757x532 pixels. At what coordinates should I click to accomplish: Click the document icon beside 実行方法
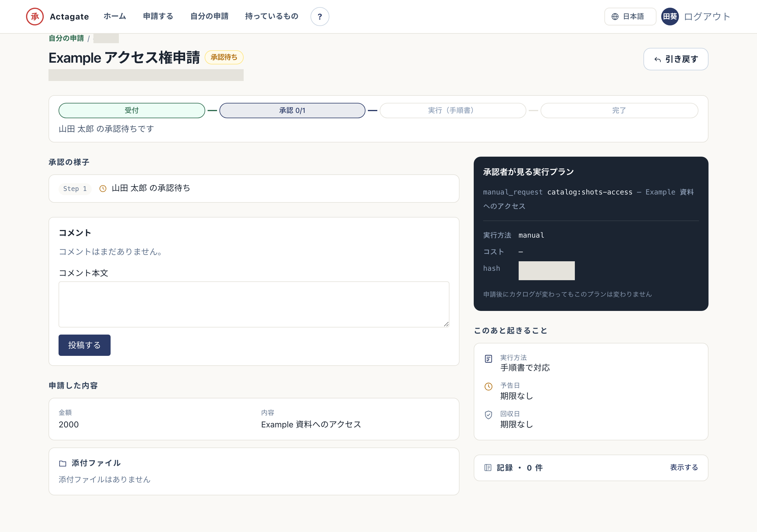tap(488, 359)
